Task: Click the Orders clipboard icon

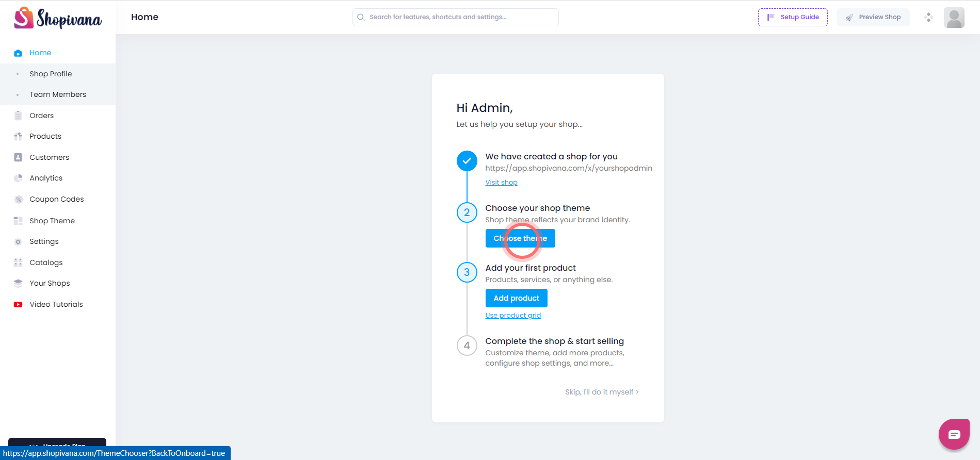Action: coord(18,116)
